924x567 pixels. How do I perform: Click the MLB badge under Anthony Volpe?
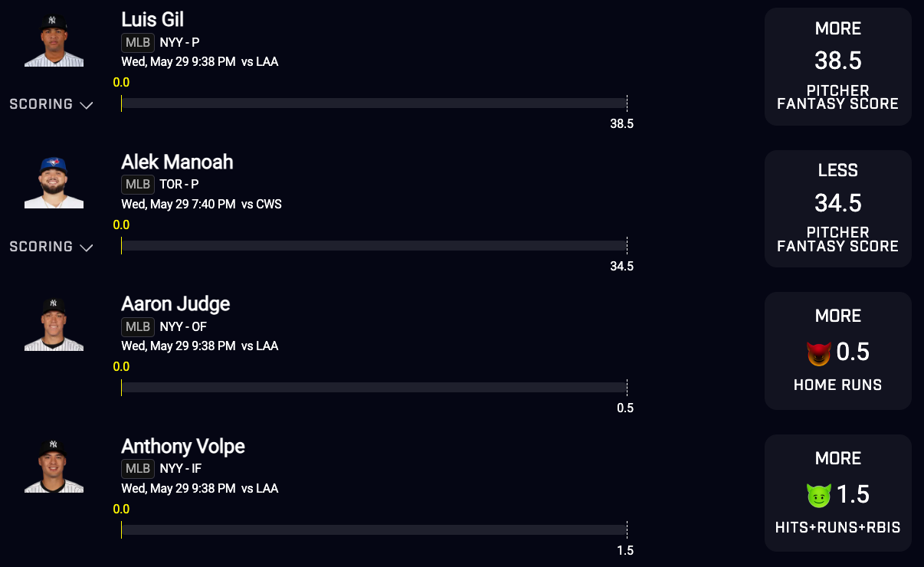click(x=138, y=469)
